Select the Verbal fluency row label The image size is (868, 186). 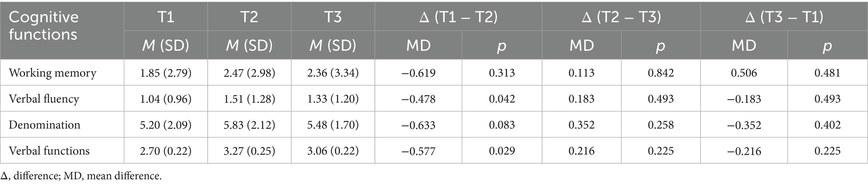coord(44,99)
